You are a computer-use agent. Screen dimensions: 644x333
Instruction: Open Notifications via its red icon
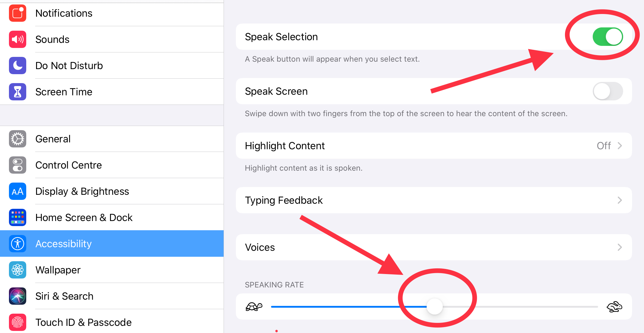click(x=18, y=13)
